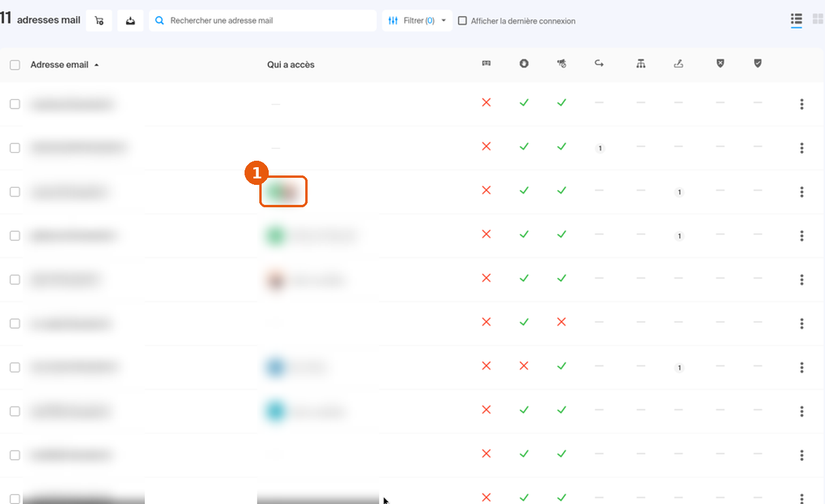Tick the select-all checkbox beside Adresse email

coord(15,65)
